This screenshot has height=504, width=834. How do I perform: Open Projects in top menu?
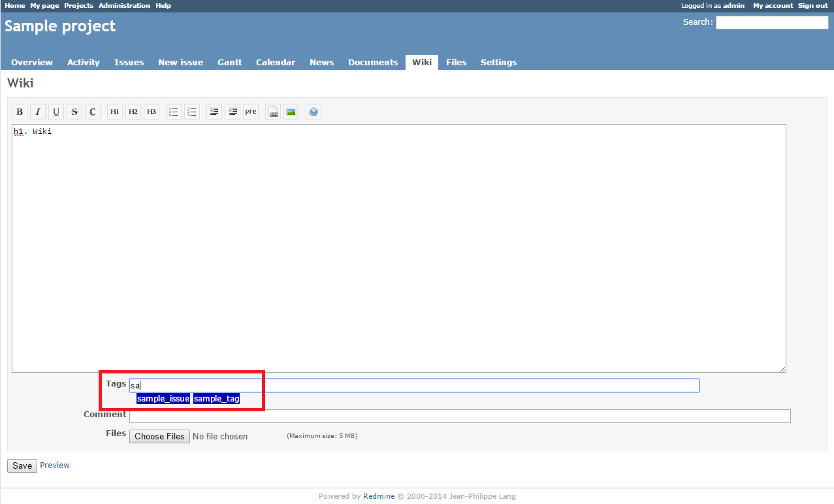click(x=78, y=5)
